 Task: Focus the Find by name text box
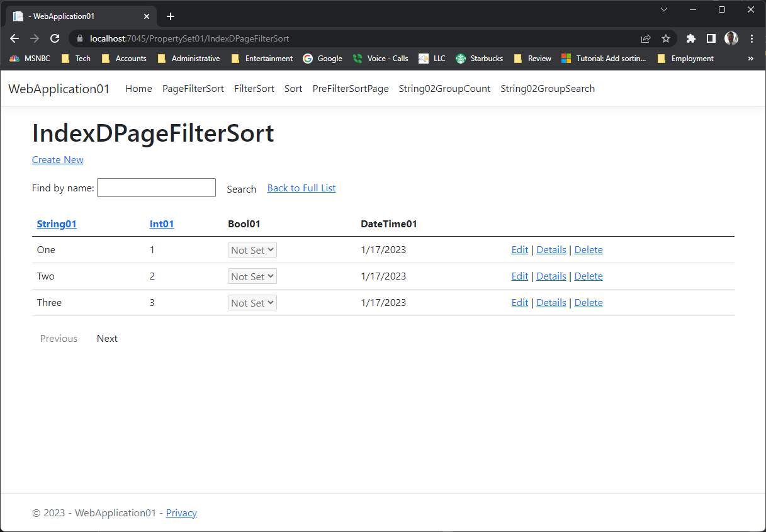coord(156,188)
